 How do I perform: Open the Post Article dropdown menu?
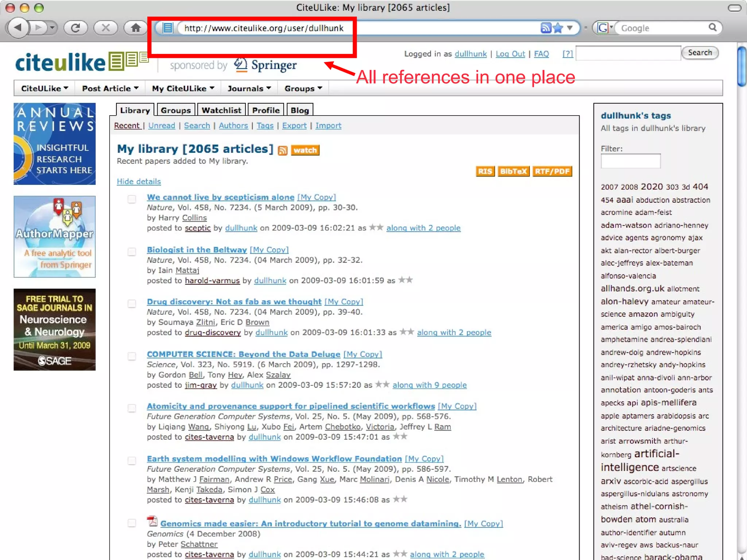[110, 88]
